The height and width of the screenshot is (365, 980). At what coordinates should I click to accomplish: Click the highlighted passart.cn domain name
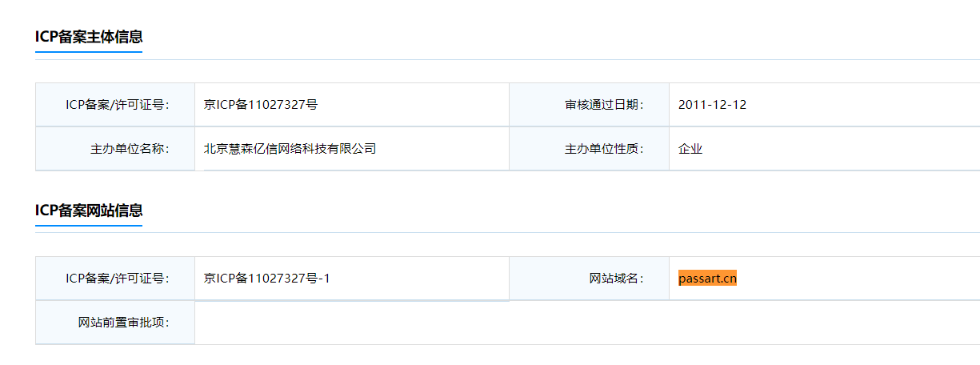click(x=707, y=279)
